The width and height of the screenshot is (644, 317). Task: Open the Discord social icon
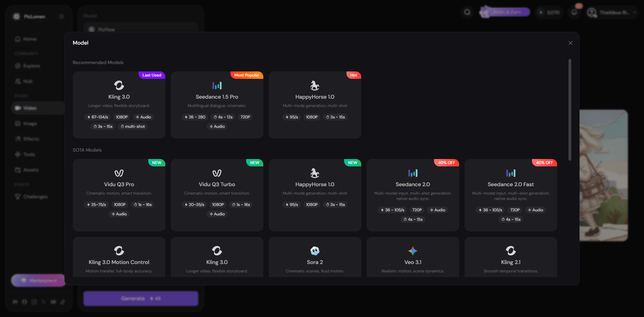pyautogui.click(x=15, y=302)
